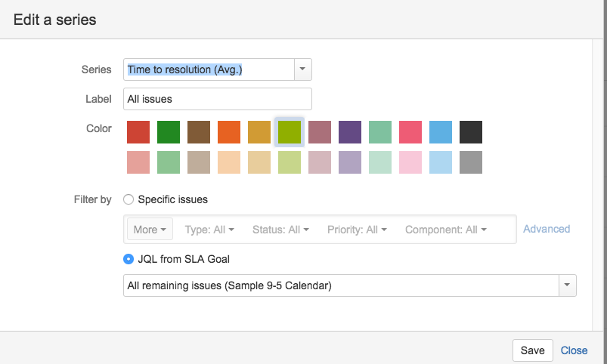Click the Save button
This screenshot has width=607, height=364.
[x=532, y=350]
